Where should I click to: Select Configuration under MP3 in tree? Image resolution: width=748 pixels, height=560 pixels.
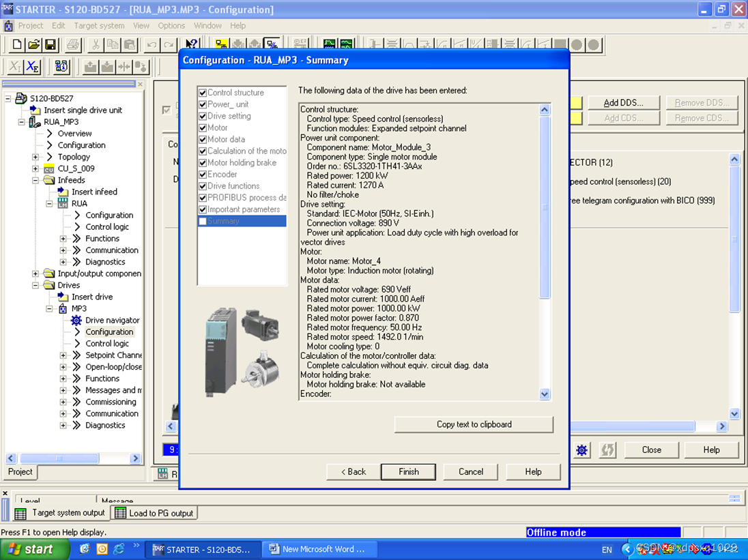pyautogui.click(x=109, y=331)
